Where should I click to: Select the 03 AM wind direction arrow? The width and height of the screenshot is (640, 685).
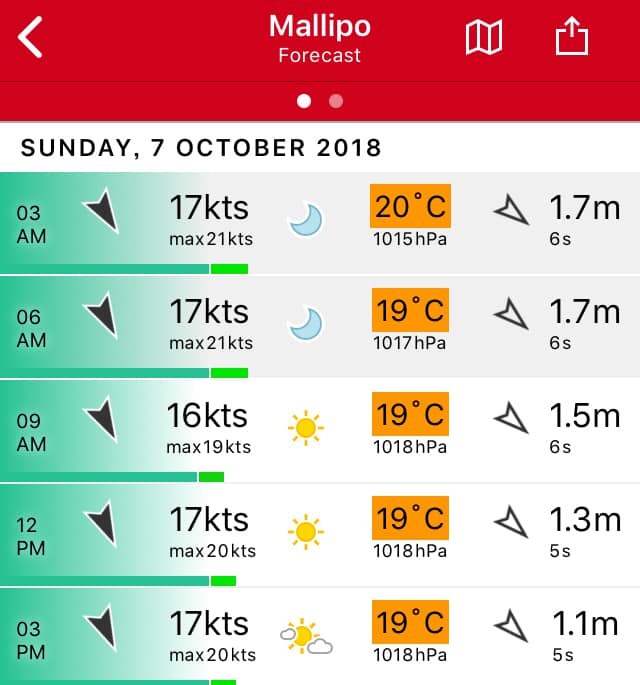(102, 210)
